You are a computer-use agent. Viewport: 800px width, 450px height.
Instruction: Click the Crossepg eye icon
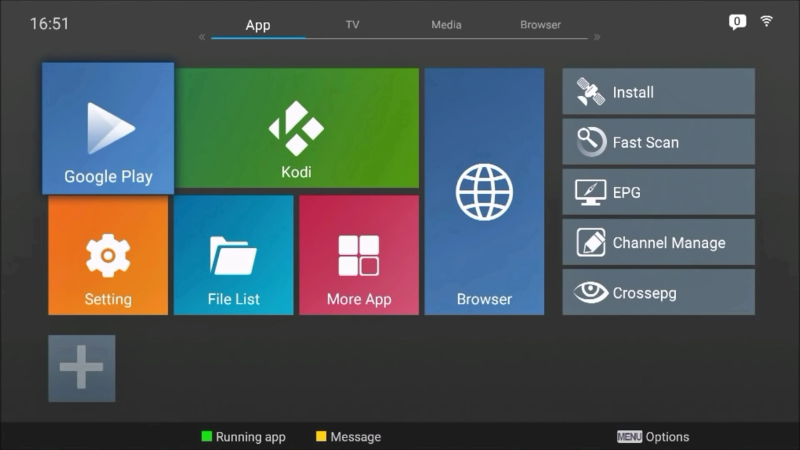pyautogui.click(x=590, y=292)
